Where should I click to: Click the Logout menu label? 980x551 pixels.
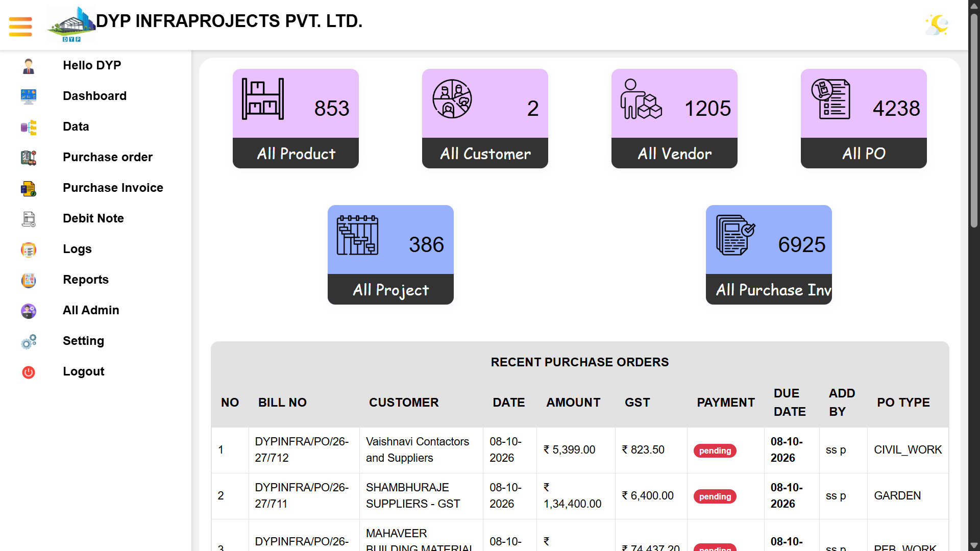click(x=83, y=371)
